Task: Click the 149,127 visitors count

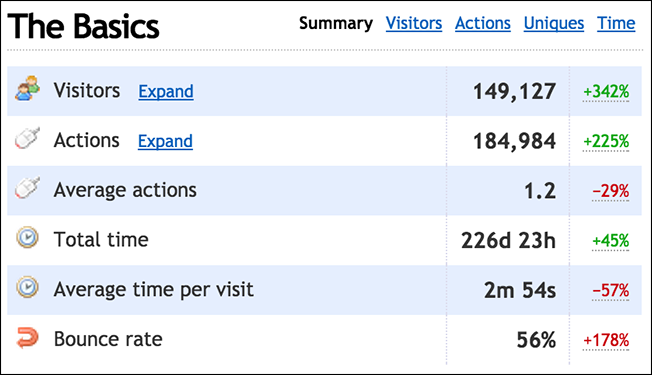Action: (514, 92)
